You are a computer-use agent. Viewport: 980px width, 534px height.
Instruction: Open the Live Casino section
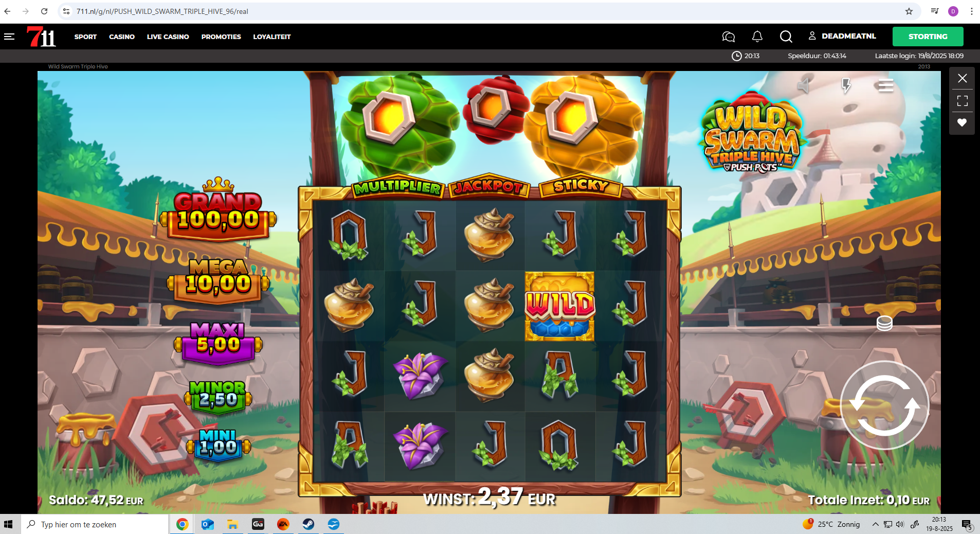168,37
